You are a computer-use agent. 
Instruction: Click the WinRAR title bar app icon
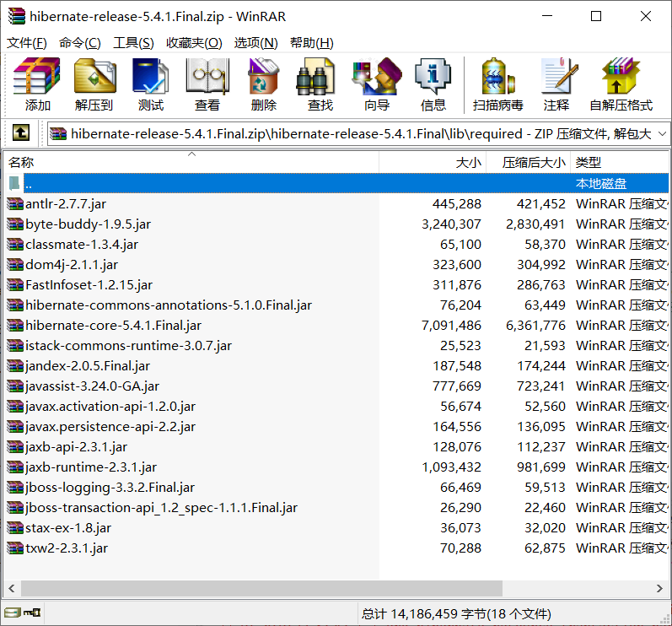pos(17,16)
